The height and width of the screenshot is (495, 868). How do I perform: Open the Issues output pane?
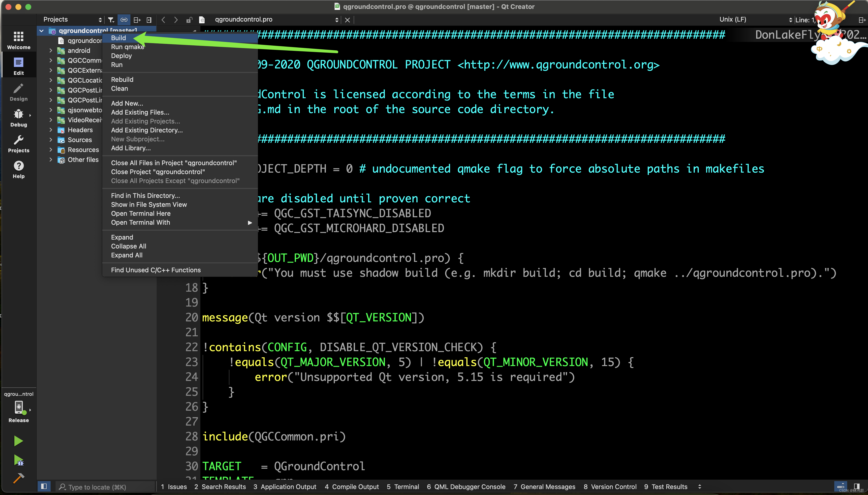tap(174, 487)
